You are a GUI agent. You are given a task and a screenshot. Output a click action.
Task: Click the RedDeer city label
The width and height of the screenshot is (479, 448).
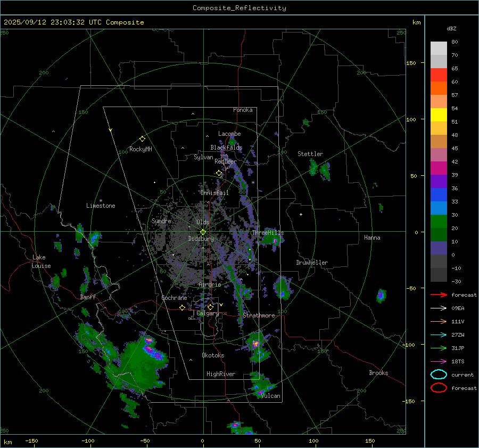(x=226, y=161)
